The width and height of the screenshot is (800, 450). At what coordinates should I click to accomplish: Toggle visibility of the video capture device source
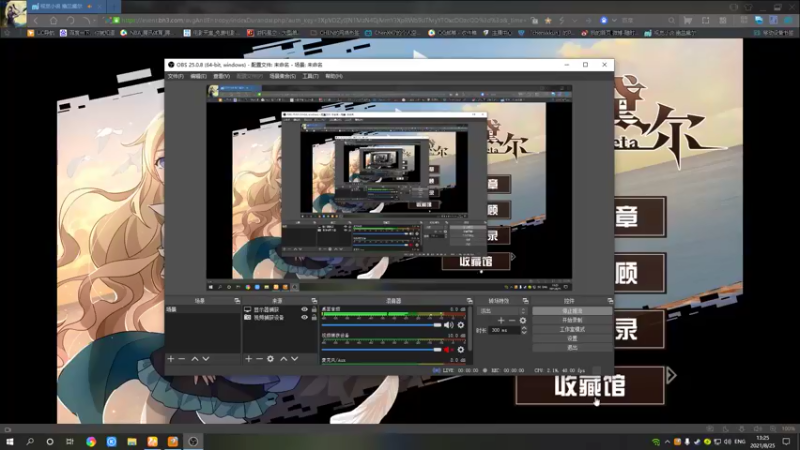(305, 317)
